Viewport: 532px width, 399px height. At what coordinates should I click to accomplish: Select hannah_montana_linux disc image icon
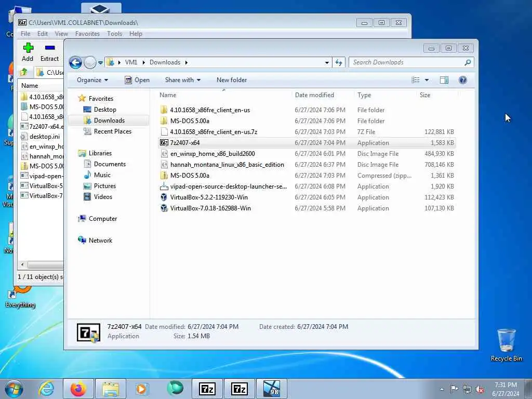pyautogui.click(x=164, y=165)
